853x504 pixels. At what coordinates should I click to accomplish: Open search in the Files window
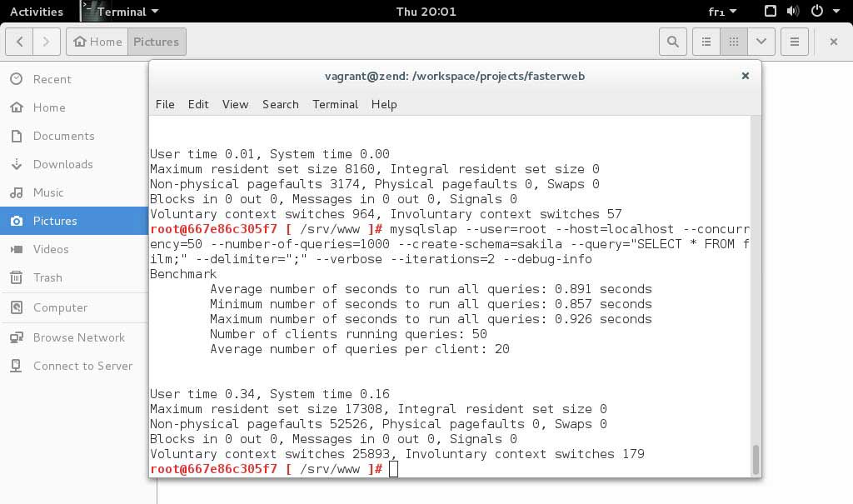pyautogui.click(x=673, y=42)
